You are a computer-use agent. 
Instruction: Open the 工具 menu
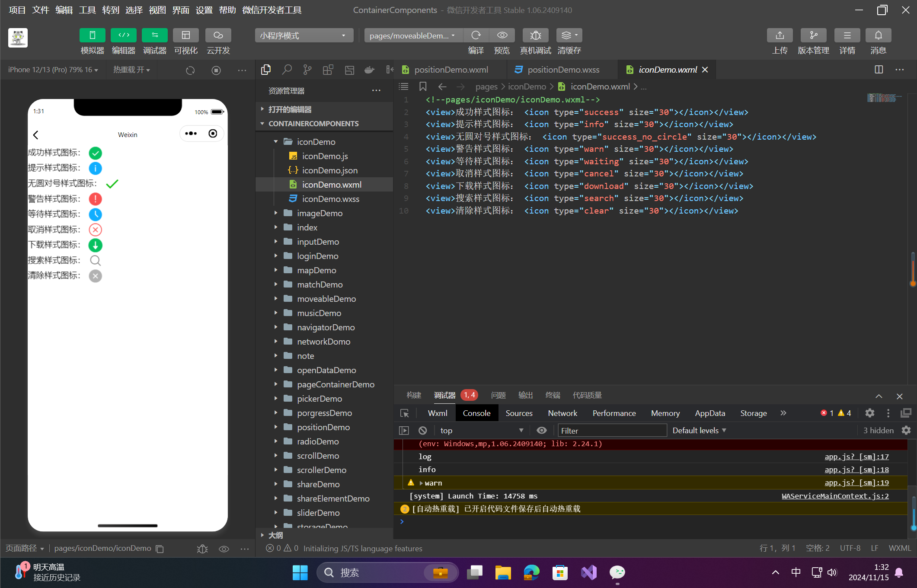coord(87,10)
